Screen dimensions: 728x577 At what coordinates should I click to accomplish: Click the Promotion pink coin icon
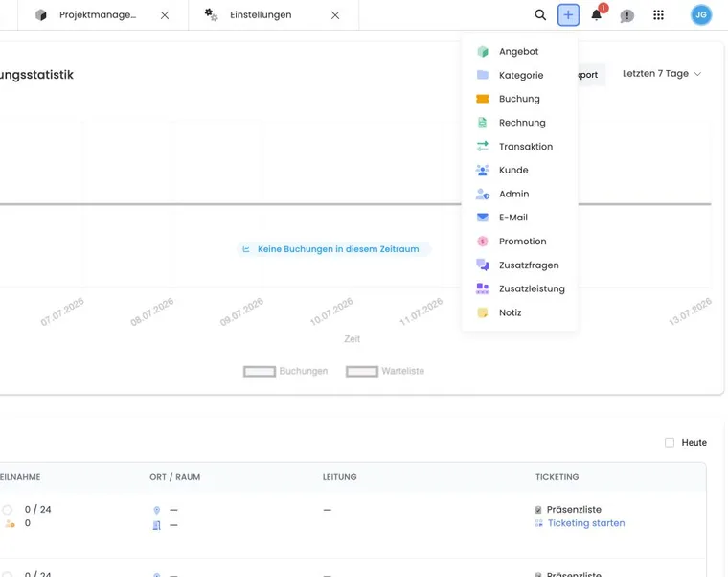coord(483,242)
